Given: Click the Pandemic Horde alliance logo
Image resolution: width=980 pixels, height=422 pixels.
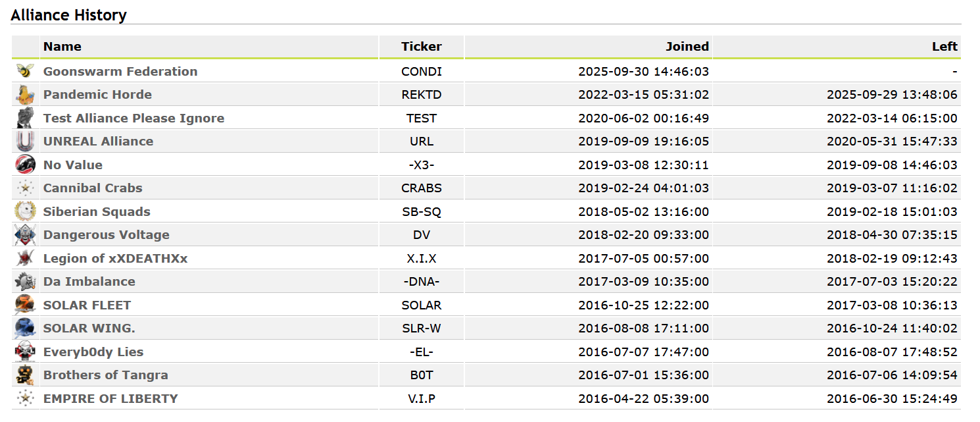Looking at the screenshot, I should click(x=25, y=95).
